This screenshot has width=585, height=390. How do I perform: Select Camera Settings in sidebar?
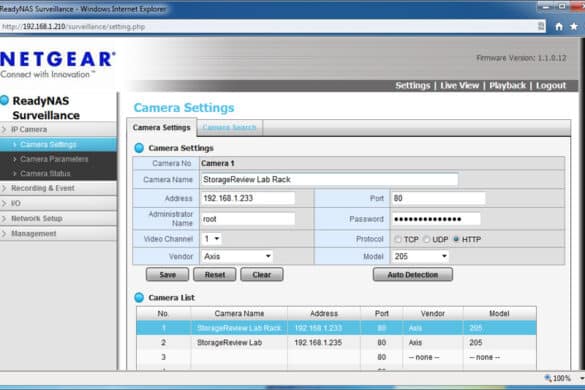coord(59,144)
